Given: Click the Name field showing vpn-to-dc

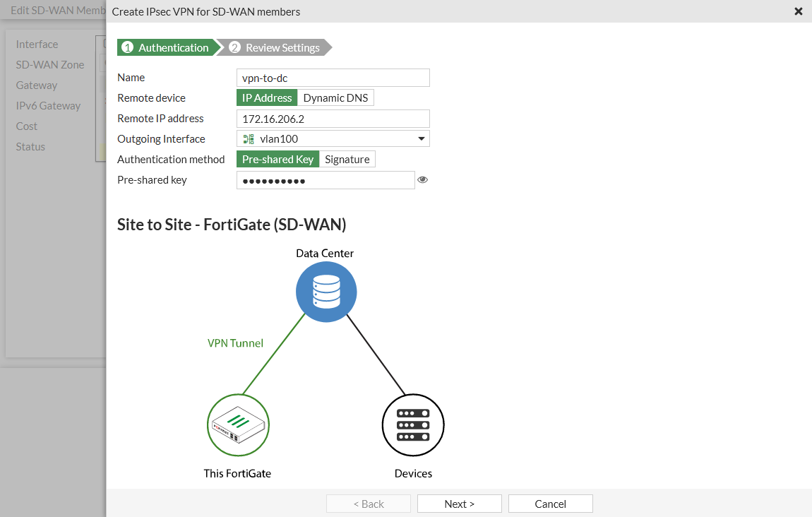Looking at the screenshot, I should pos(333,77).
